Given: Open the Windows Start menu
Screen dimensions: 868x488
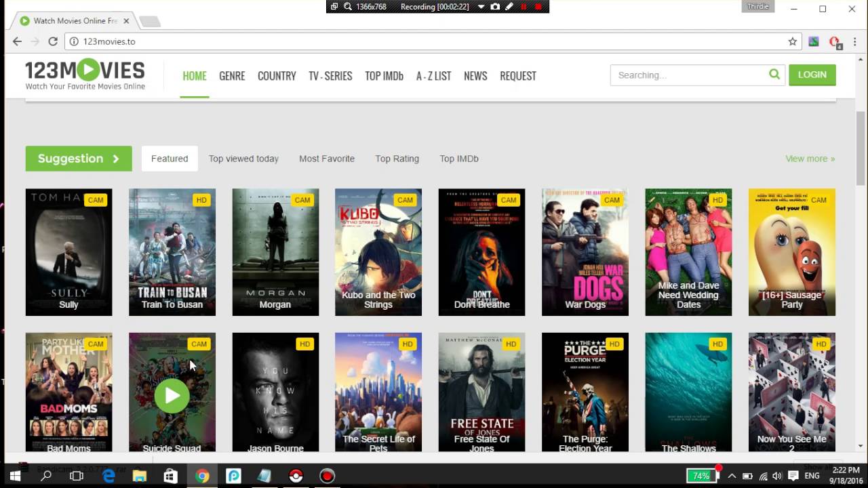Looking at the screenshot, I should 15,476.
